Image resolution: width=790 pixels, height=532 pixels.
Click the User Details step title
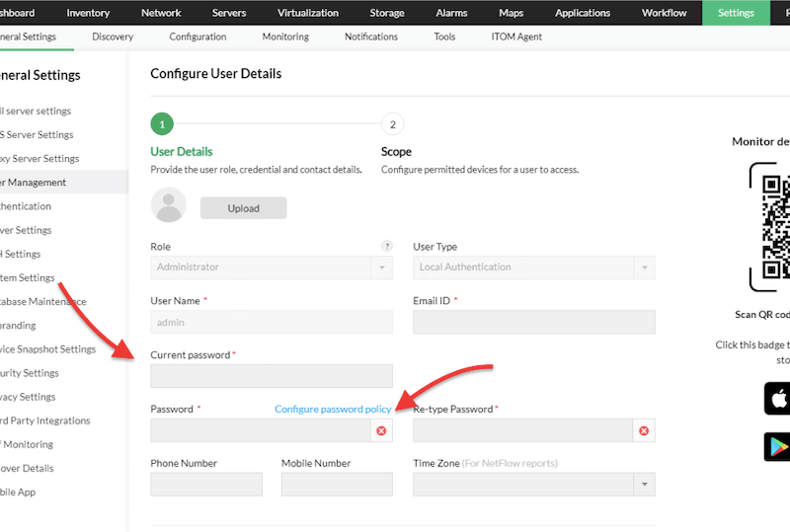tap(182, 152)
